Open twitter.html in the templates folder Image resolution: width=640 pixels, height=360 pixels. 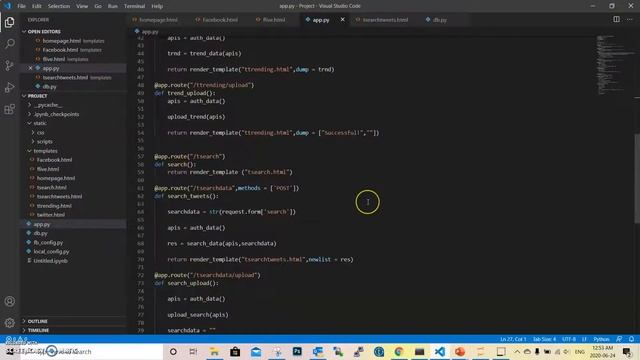[x=51, y=215]
